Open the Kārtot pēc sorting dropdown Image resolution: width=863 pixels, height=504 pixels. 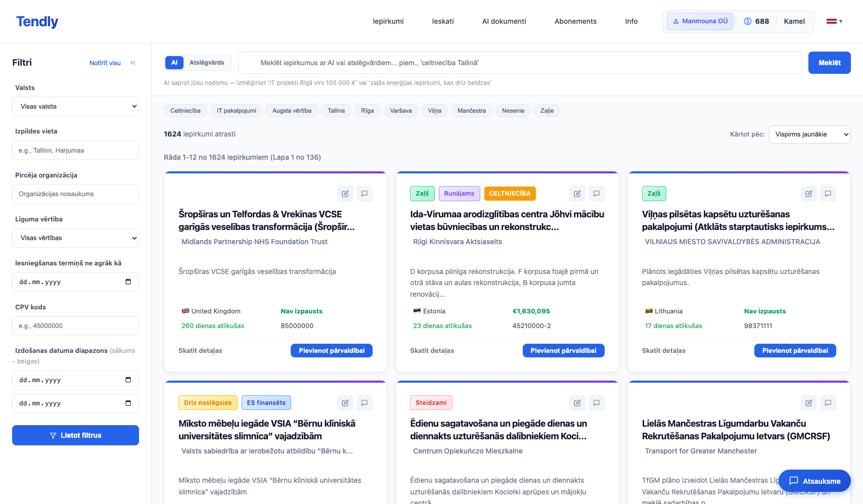[x=809, y=134]
